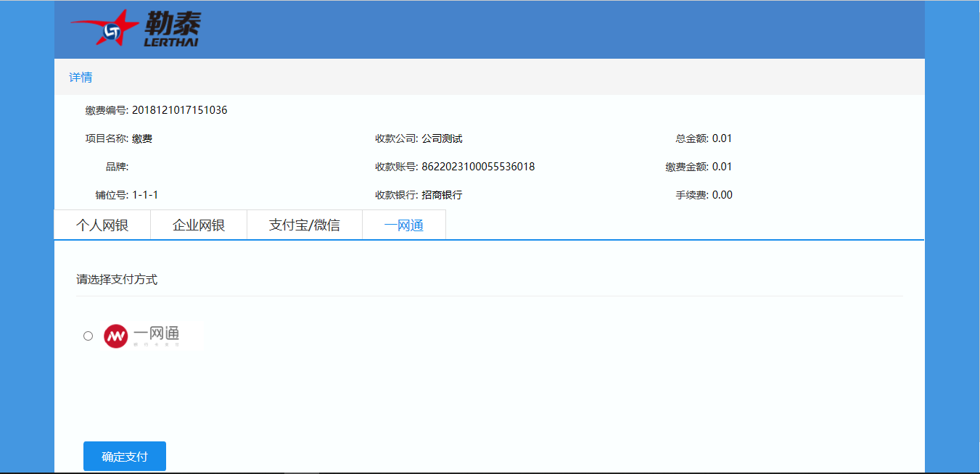Image resolution: width=980 pixels, height=474 pixels.
Task: Click the bank name 招商银行
Action: click(x=442, y=195)
